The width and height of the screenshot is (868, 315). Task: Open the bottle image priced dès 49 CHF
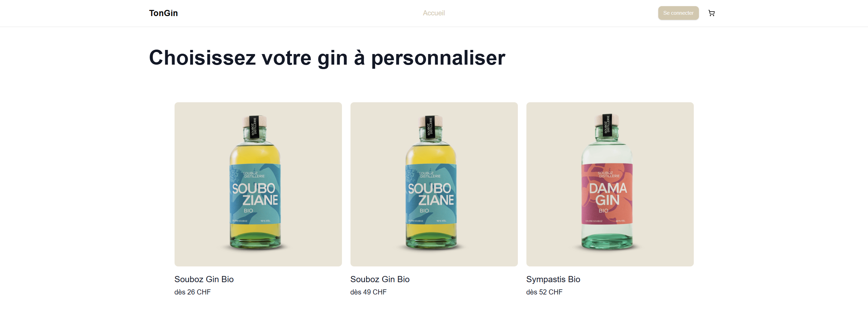(x=434, y=184)
